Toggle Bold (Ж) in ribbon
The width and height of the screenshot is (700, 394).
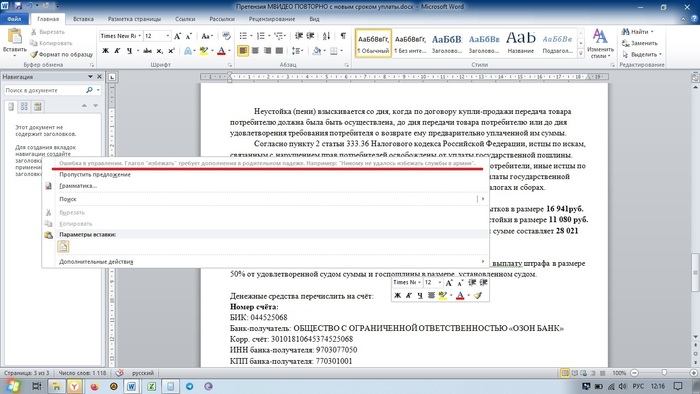pyautogui.click(x=105, y=51)
